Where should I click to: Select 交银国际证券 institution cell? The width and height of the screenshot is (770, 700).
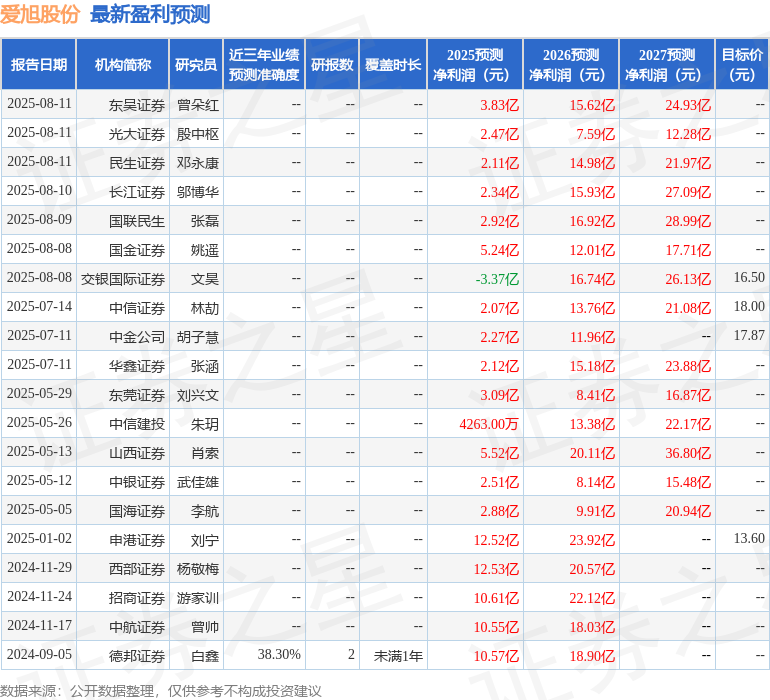123,279
